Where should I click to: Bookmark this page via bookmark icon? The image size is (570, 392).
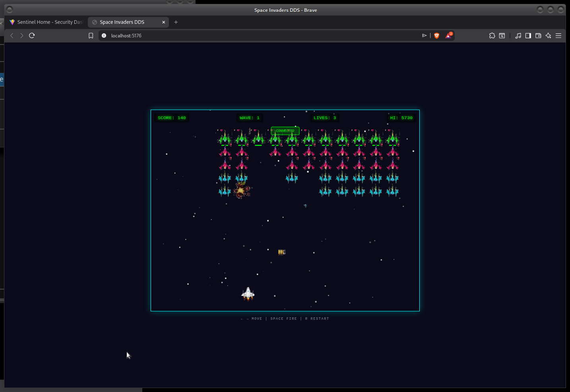[x=91, y=35]
